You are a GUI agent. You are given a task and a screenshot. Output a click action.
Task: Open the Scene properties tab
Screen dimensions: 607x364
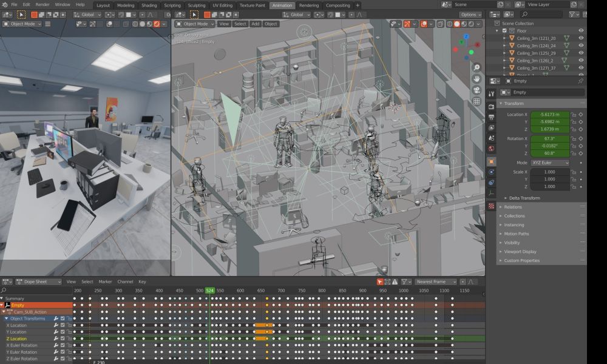click(491, 138)
